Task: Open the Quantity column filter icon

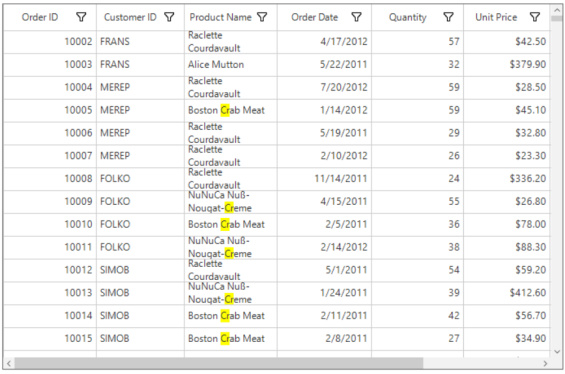Action: pyautogui.click(x=448, y=17)
